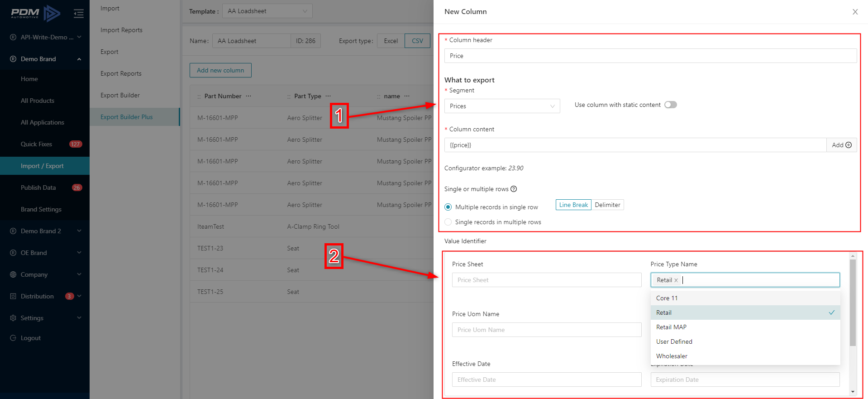Viewport: 868px width, 399px height.
Task: Close the New Column panel
Action: point(855,12)
